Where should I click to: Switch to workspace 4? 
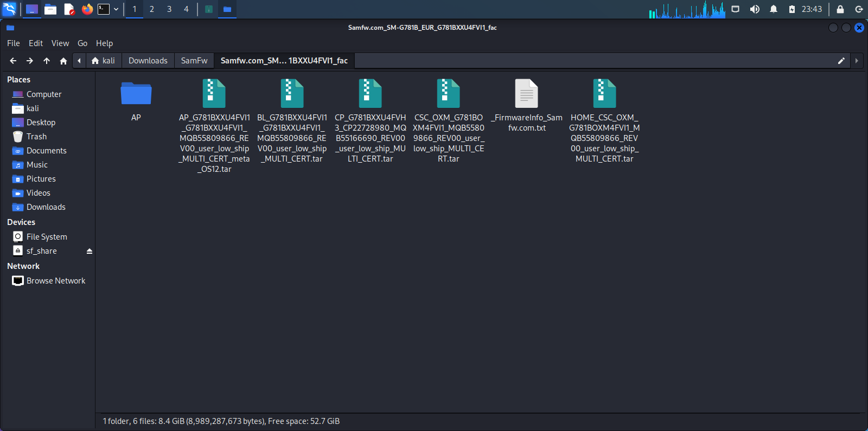pyautogui.click(x=186, y=9)
